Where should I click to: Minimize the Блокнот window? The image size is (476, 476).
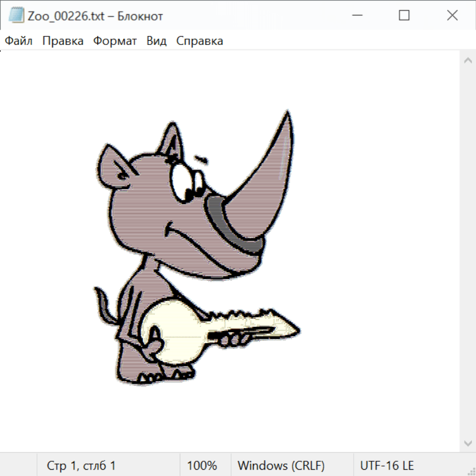pyautogui.click(x=356, y=16)
